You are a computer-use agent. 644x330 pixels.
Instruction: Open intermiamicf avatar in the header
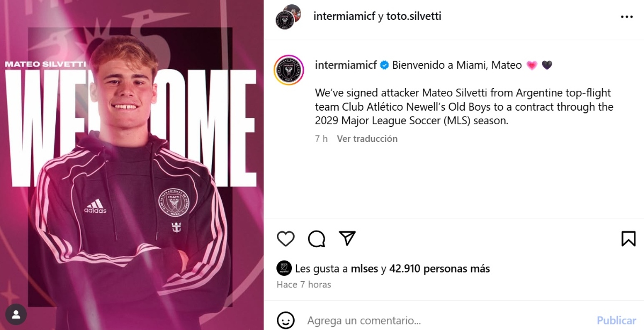point(284,20)
